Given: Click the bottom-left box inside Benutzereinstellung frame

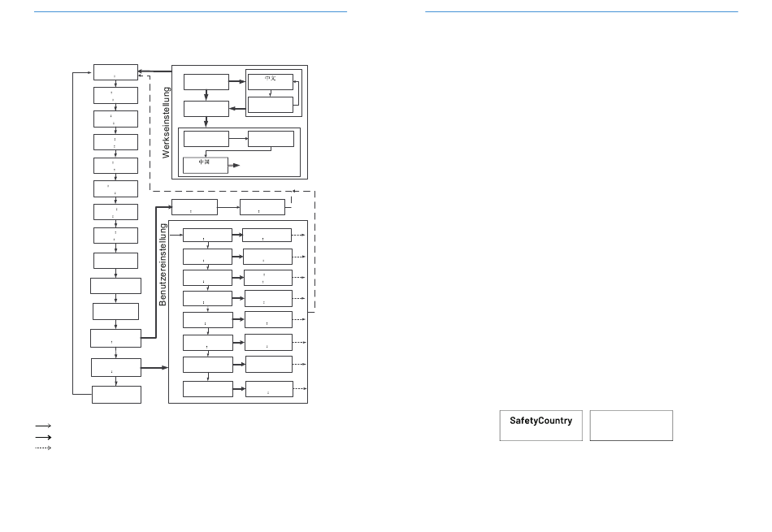Looking at the screenshot, I should tap(206, 389).
